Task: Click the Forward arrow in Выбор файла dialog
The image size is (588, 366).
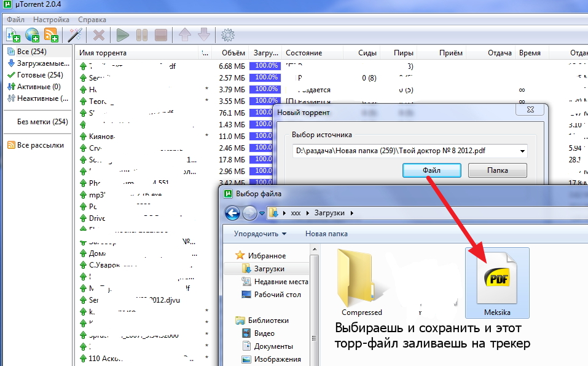Action: [249, 213]
